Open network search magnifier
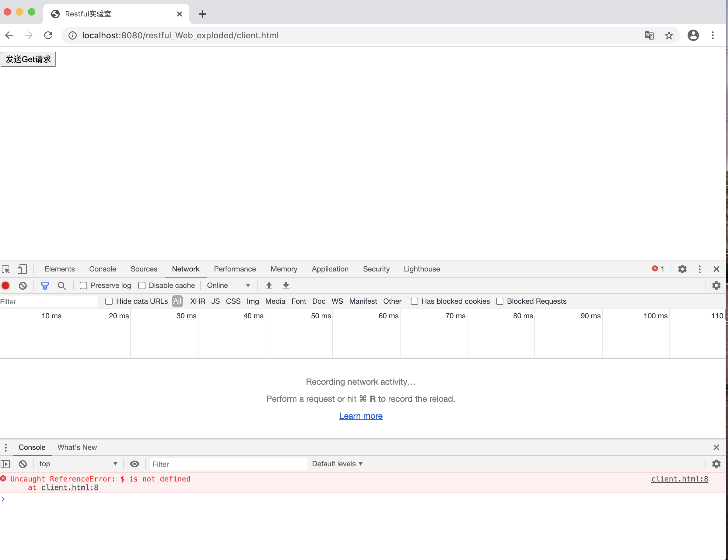The height and width of the screenshot is (560, 728). [62, 286]
